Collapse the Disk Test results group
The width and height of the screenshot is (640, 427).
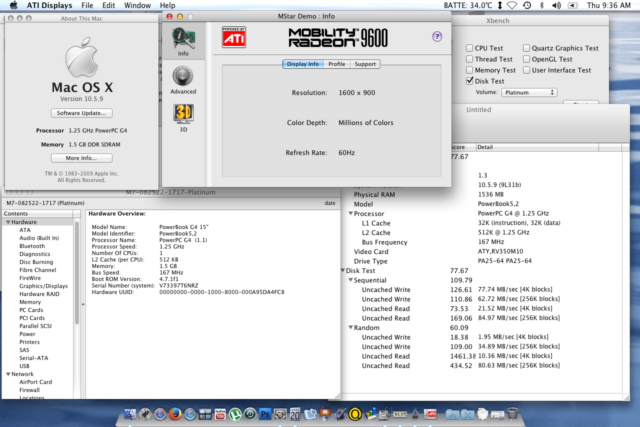point(342,271)
